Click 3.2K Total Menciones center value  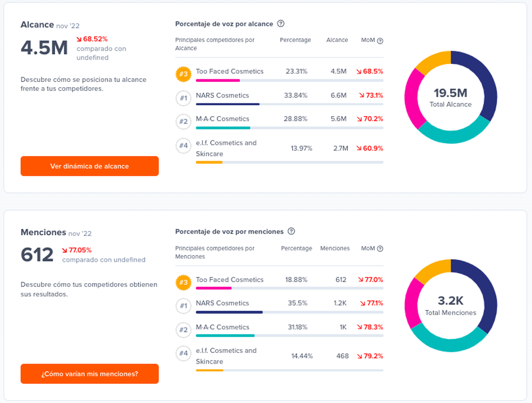pos(451,301)
